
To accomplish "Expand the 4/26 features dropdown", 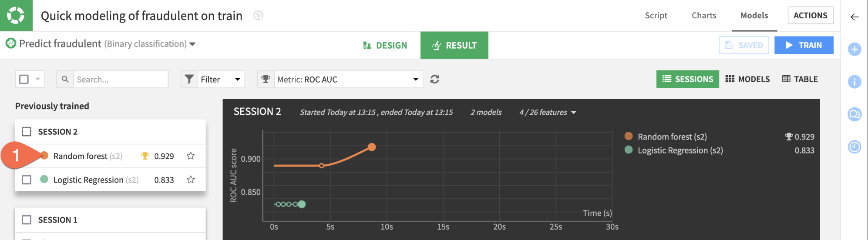I will point(548,112).
